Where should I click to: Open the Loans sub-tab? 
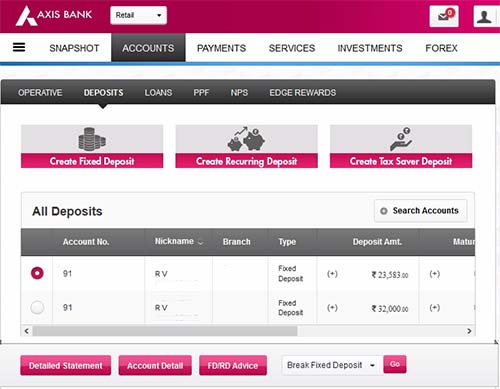[x=158, y=93]
